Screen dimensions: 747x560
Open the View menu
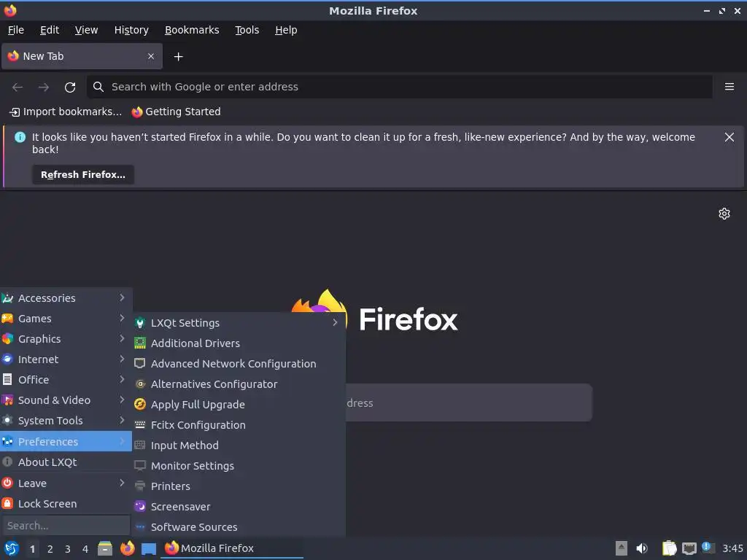pyautogui.click(x=86, y=30)
